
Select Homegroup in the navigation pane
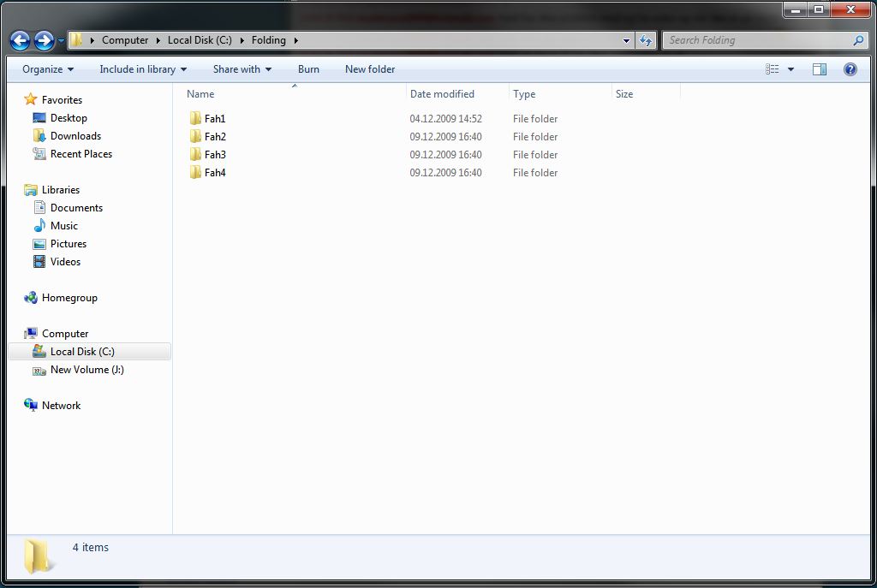(x=69, y=297)
